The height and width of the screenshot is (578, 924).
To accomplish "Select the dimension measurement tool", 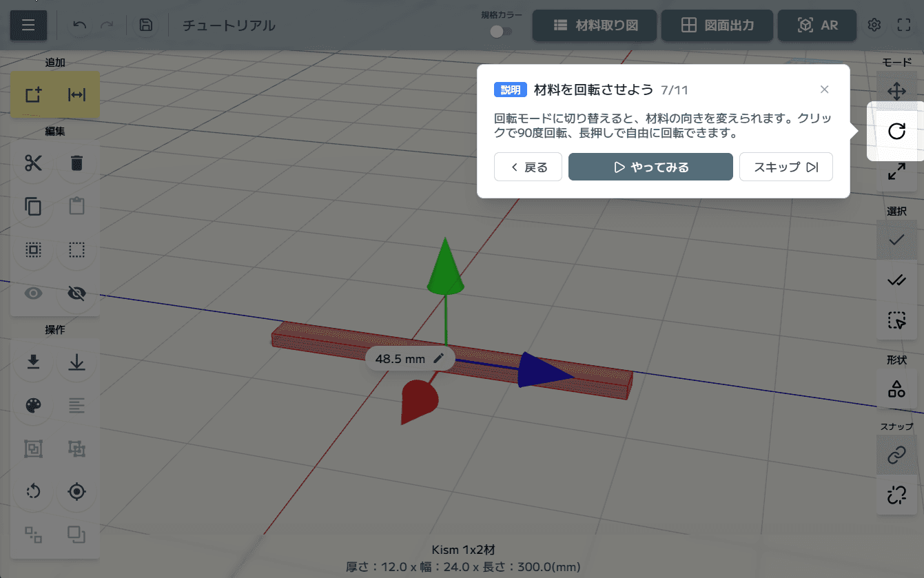I will pos(76,94).
